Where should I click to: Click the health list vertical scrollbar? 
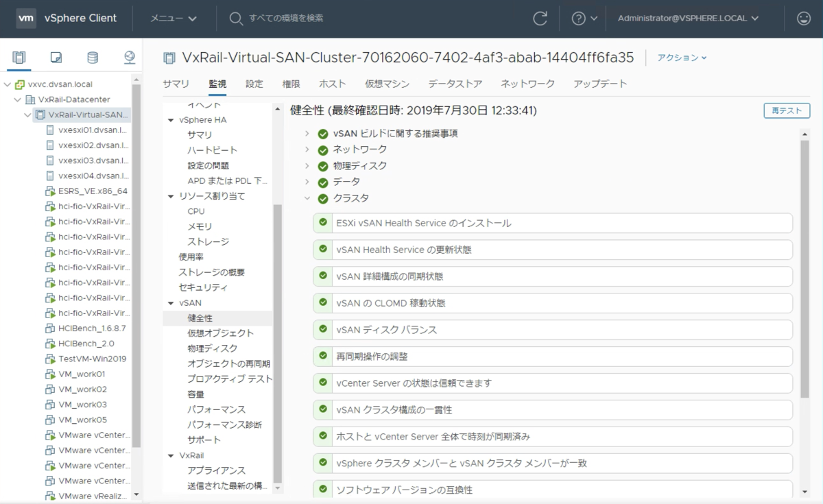(805, 269)
